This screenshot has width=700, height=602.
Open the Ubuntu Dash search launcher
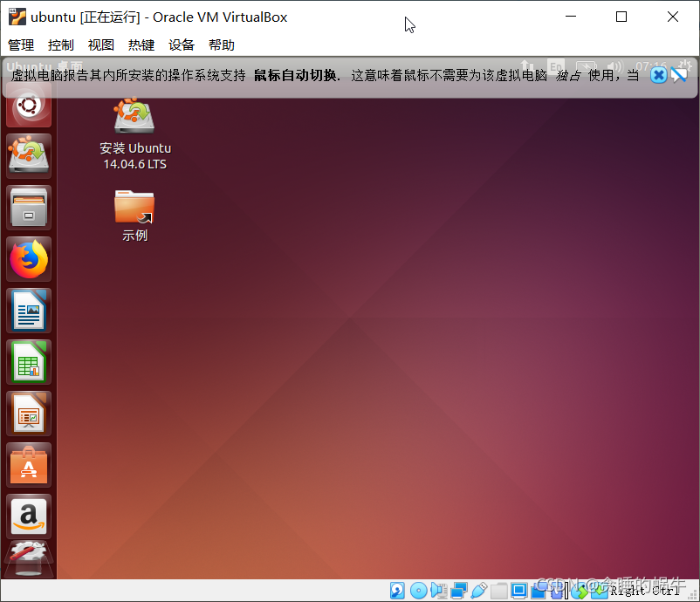[x=29, y=106]
